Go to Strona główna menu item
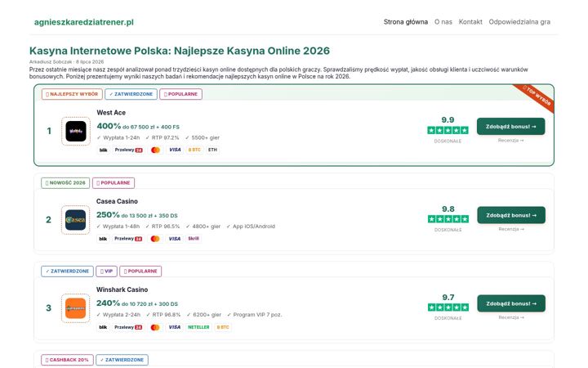 click(x=405, y=22)
